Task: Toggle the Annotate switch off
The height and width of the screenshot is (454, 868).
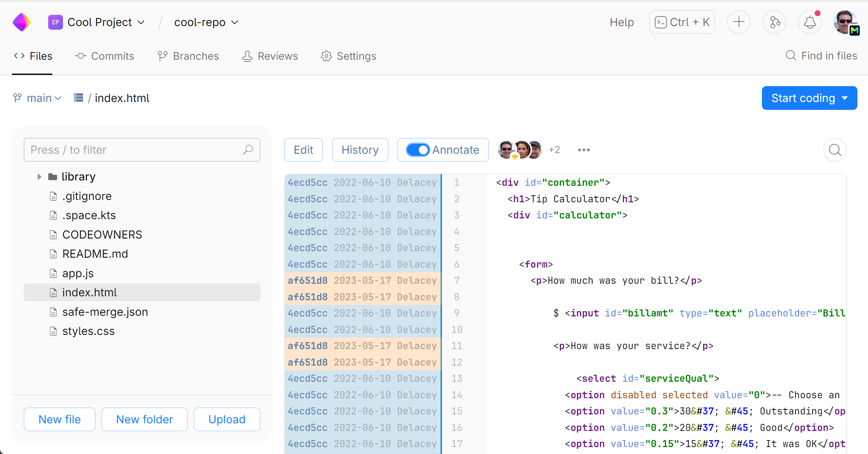Action: click(418, 150)
